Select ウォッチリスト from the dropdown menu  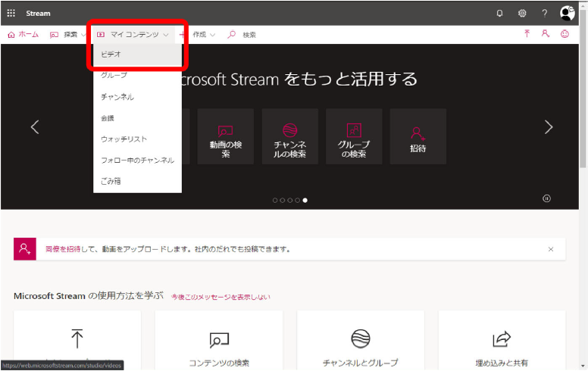tap(137, 139)
